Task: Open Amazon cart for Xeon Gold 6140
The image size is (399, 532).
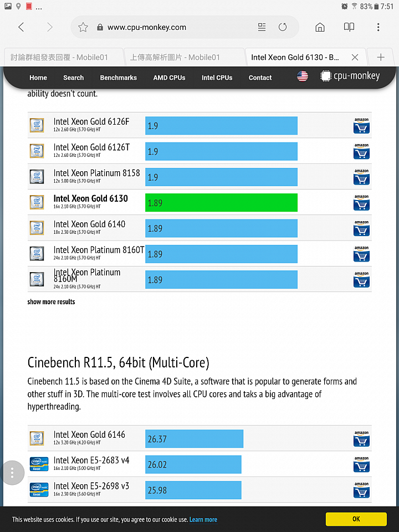Action: point(361,228)
